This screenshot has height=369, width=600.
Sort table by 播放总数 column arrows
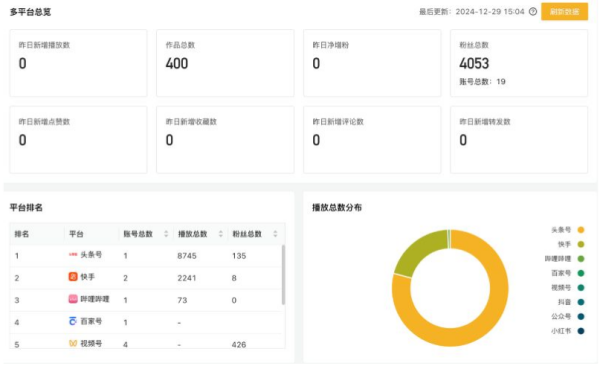click(x=220, y=234)
